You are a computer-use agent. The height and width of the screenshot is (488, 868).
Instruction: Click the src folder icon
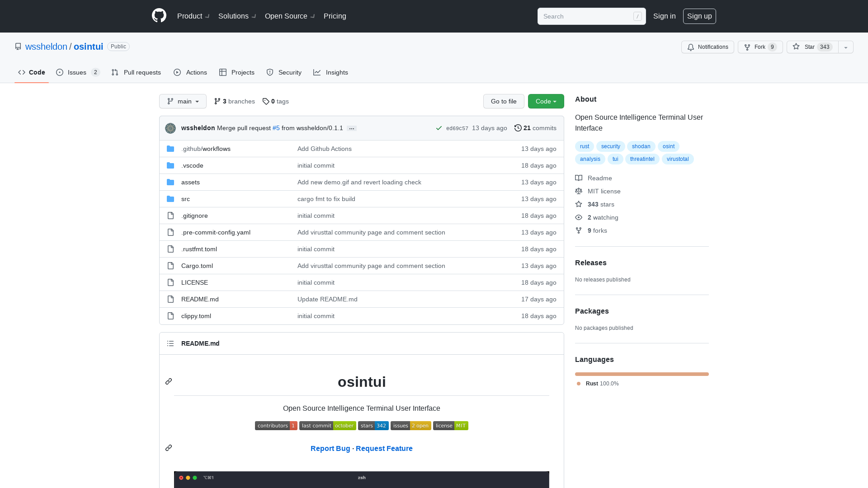point(170,199)
